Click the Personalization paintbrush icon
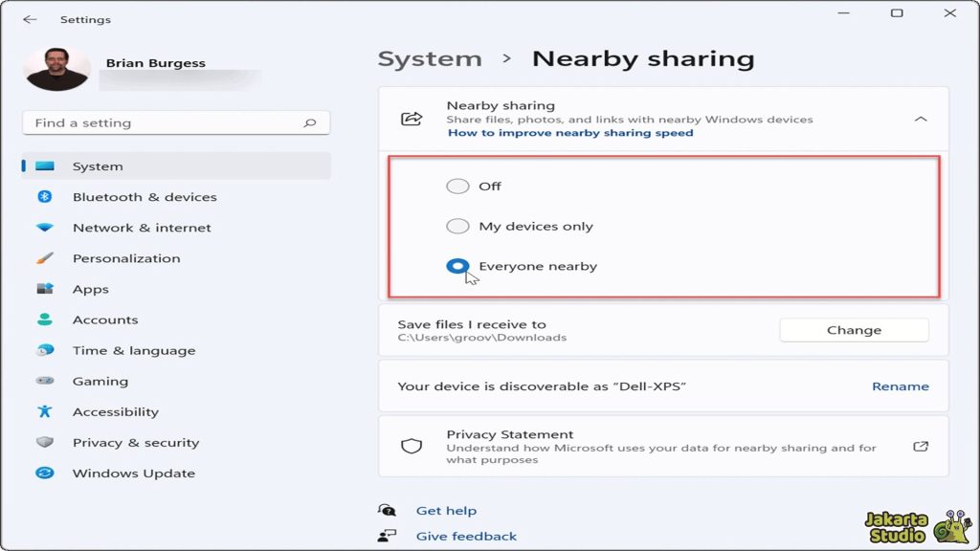Image resolution: width=980 pixels, height=551 pixels. click(x=45, y=258)
